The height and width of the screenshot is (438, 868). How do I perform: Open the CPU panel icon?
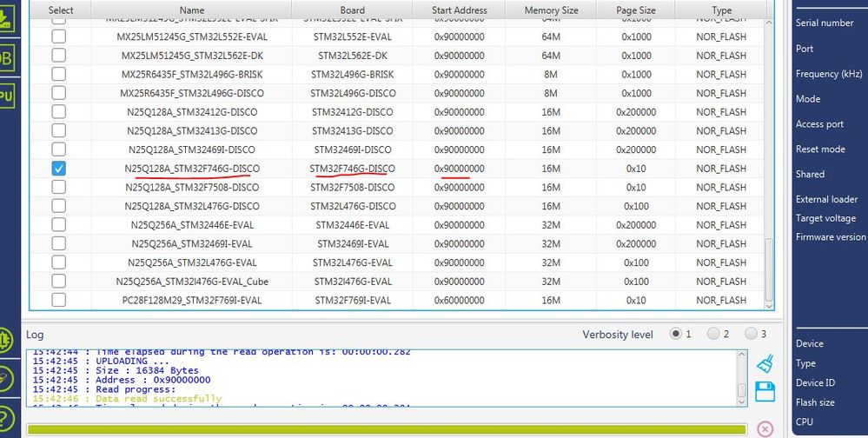pos(5,96)
